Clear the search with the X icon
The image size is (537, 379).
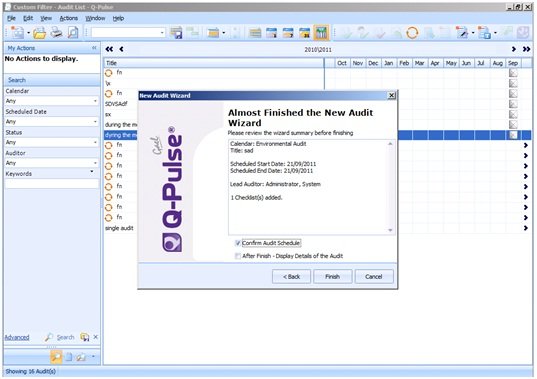[x=96, y=337]
